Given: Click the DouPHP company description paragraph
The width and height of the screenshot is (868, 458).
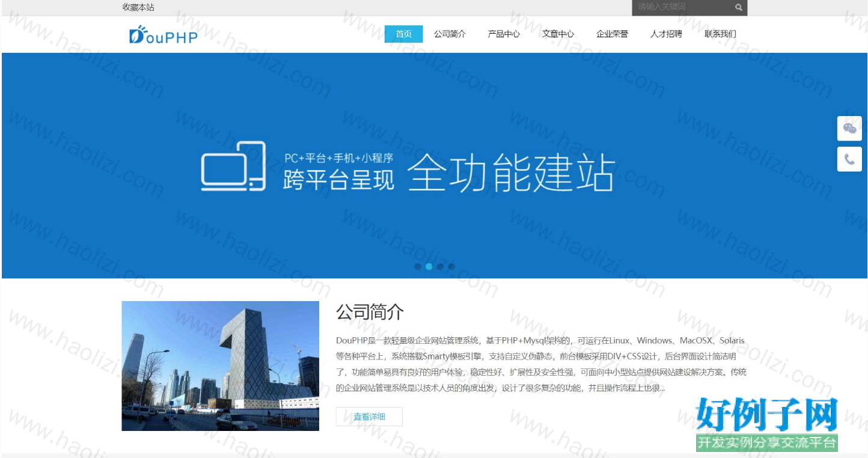Looking at the screenshot, I should [x=541, y=364].
